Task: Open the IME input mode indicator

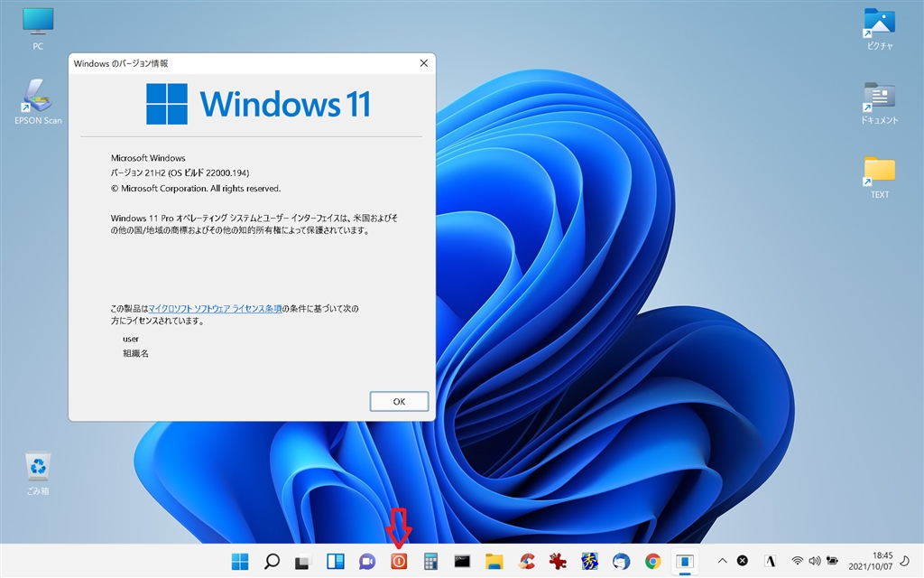Action: [x=770, y=561]
